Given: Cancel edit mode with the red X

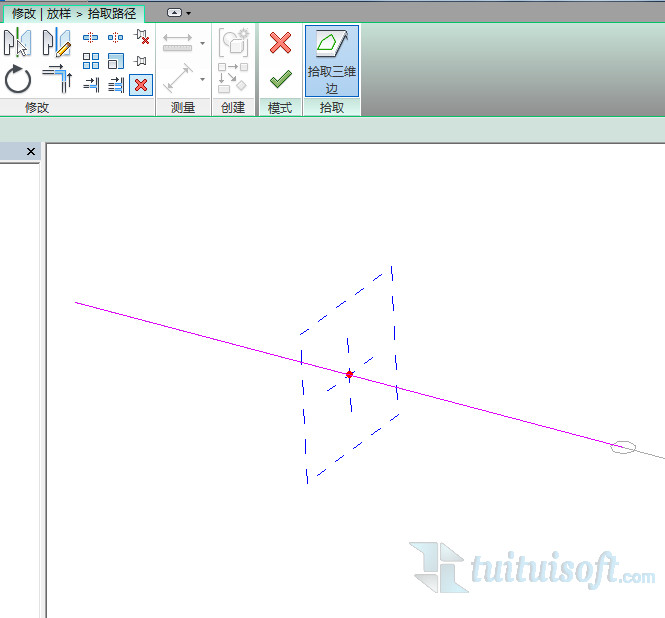Looking at the screenshot, I should point(280,43).
